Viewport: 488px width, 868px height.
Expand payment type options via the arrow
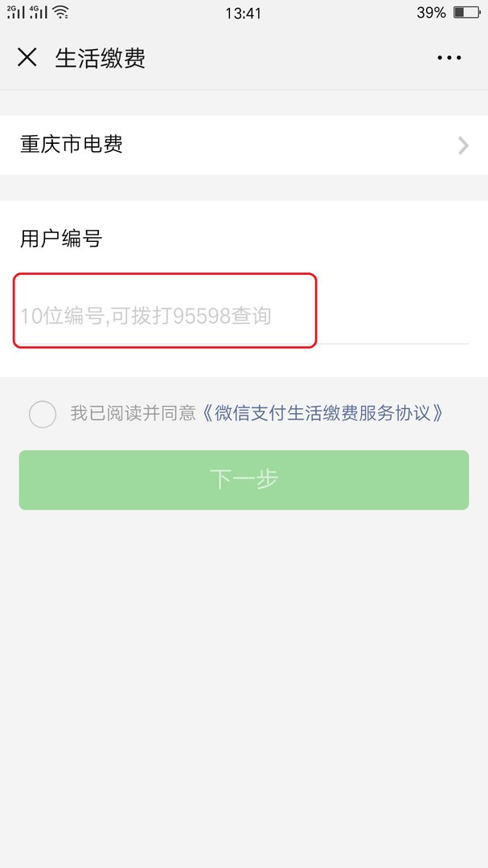point(462,145)
